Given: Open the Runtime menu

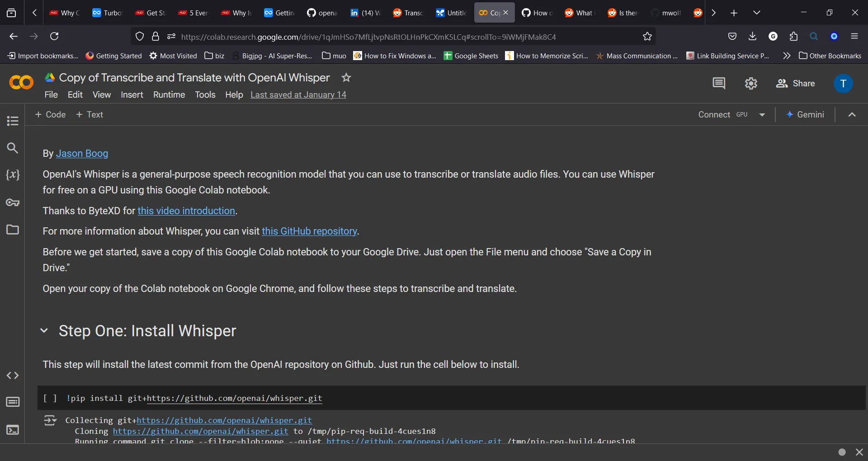Looking at the screenshot, I should [169, 94].
